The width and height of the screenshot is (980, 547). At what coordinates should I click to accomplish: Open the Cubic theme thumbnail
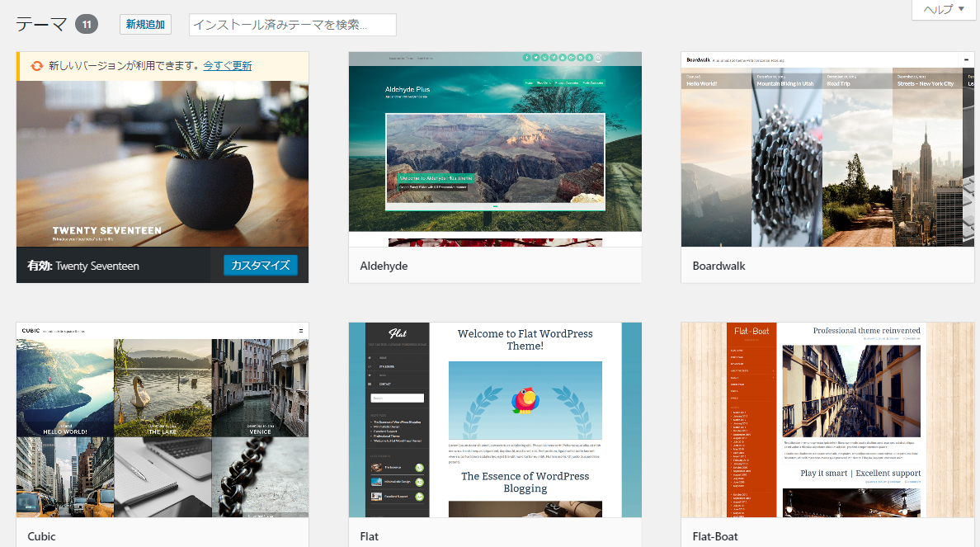(x=163, y=420)
